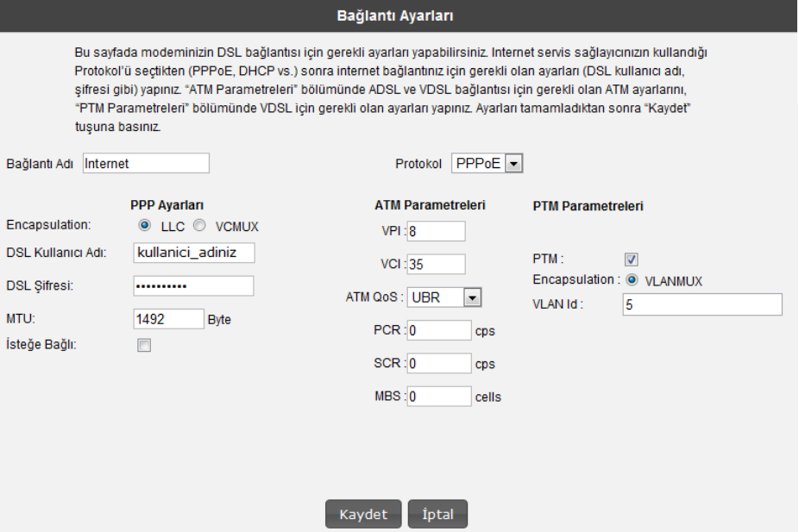Click the VCI input field
This screenshot has width=799, height=532.
click(x=437, y=264)
